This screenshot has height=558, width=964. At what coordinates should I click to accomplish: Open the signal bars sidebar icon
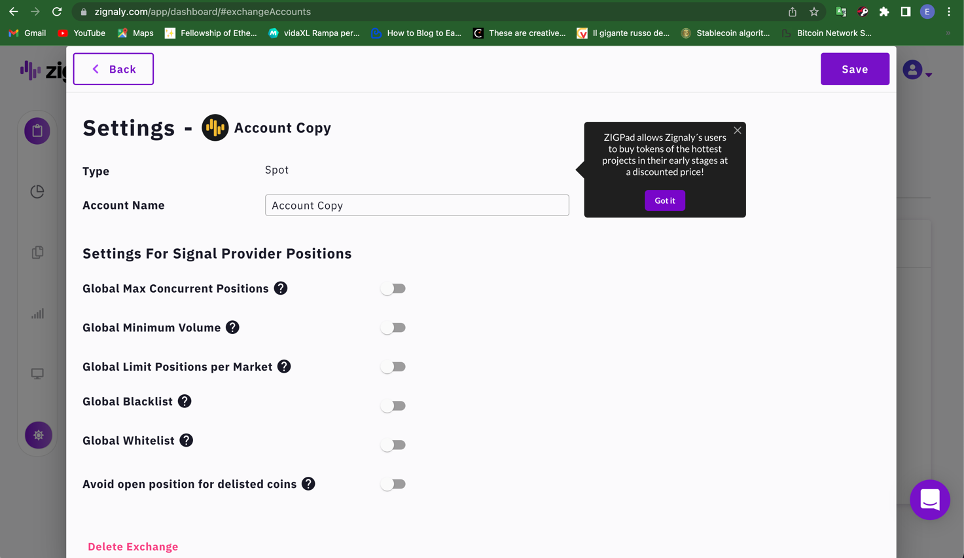click(x=38, y=313)
